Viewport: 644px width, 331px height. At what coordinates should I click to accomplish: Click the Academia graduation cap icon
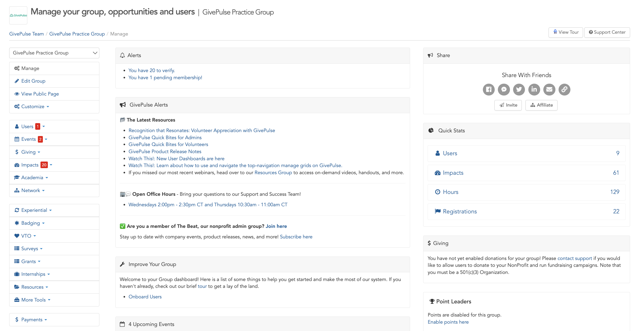tap(17, 178)
